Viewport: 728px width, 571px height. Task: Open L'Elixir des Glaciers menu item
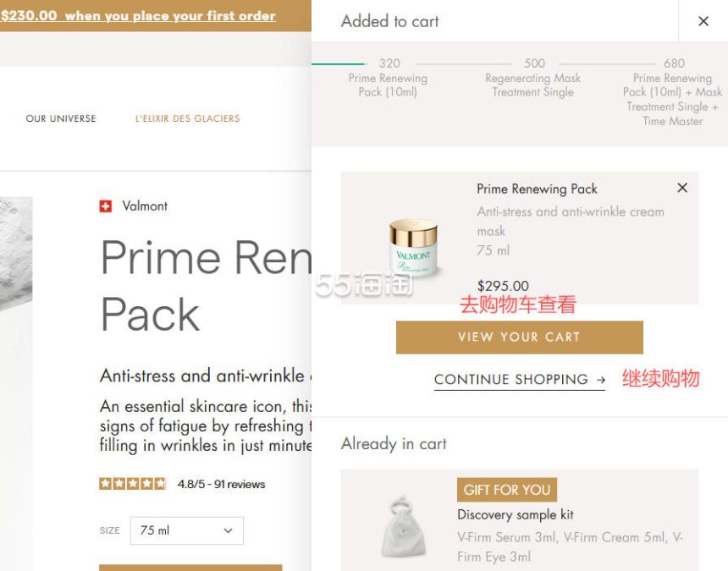coord(187,118)
